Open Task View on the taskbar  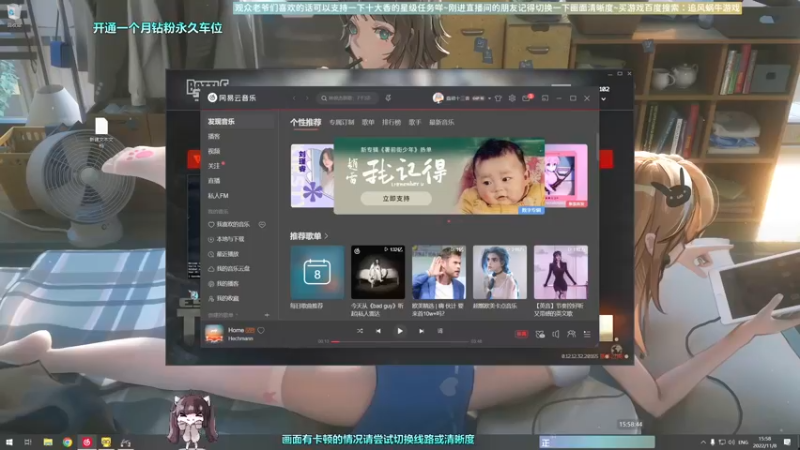tap(28, 442)
